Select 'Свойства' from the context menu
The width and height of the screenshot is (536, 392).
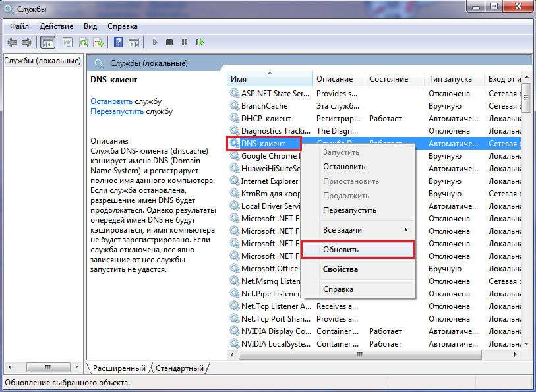coord(340,269)
